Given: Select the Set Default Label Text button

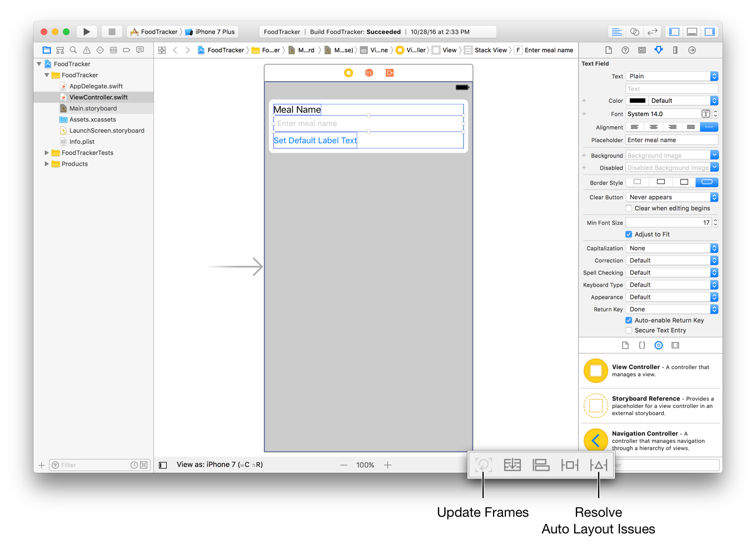Looking at the screenshot, I should (x=315, y=141).
